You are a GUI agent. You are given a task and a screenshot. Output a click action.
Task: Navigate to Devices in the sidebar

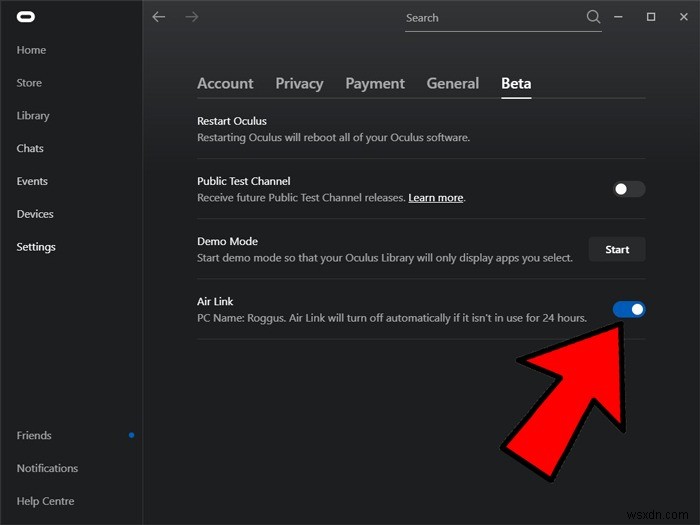click(x=35, y=214)
